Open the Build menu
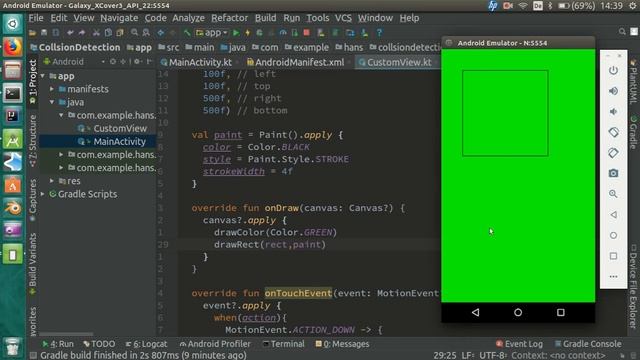The height and width of the screenshot is (360, 640). click(266, 18)
